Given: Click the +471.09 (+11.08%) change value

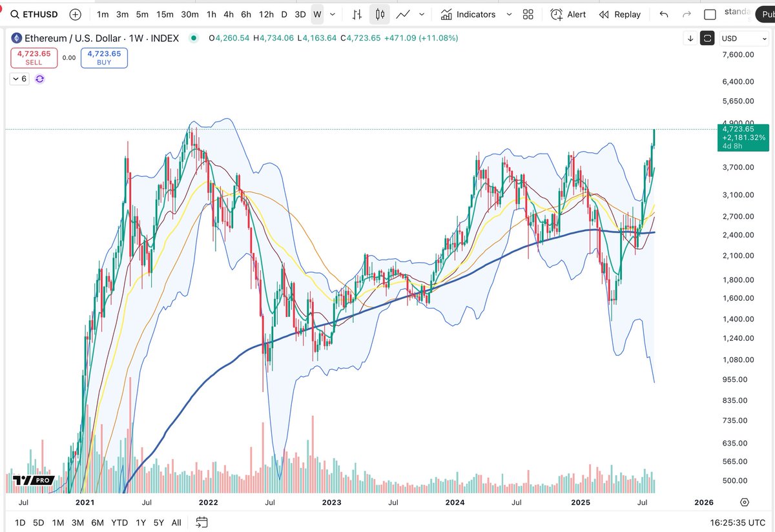Looking at the screenshot, I should (421, 38).
